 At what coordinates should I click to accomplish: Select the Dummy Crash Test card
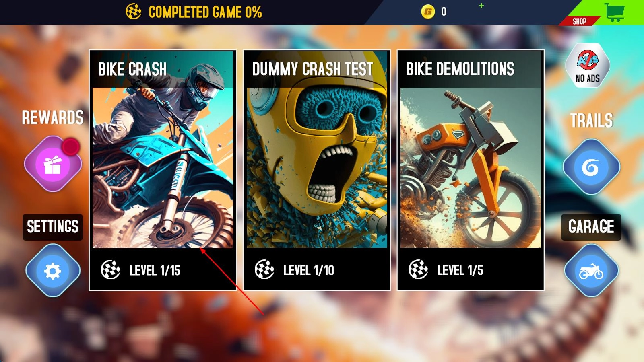coord(317,170)
